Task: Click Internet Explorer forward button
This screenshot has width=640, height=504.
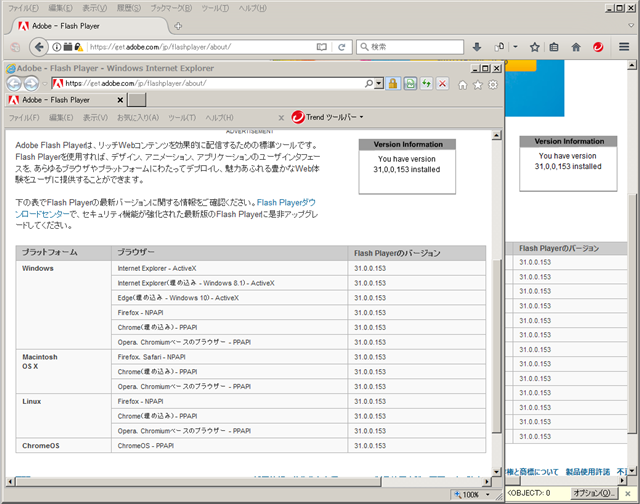Action: click(x=31, y=84)
